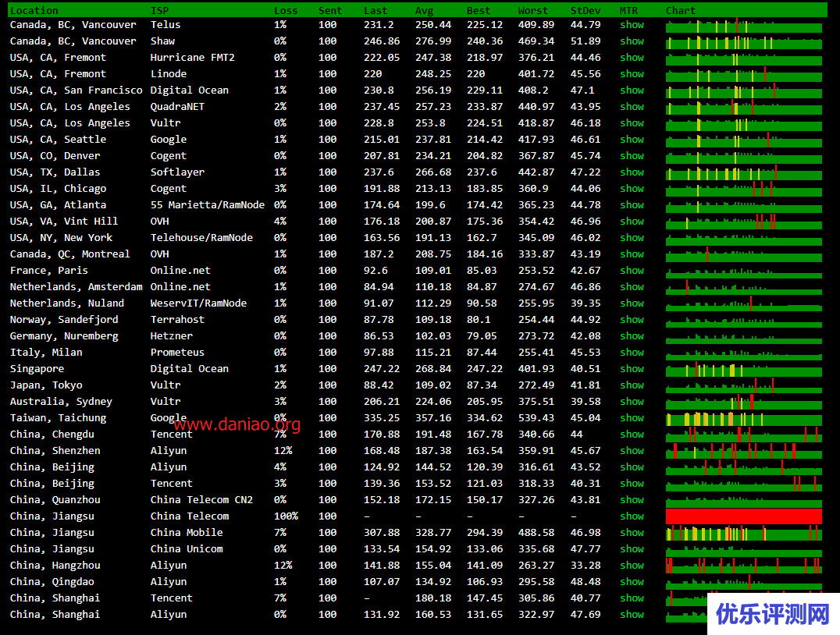Click the Loss column header
This screenshot has height=635, width=840.
[286, 11]
